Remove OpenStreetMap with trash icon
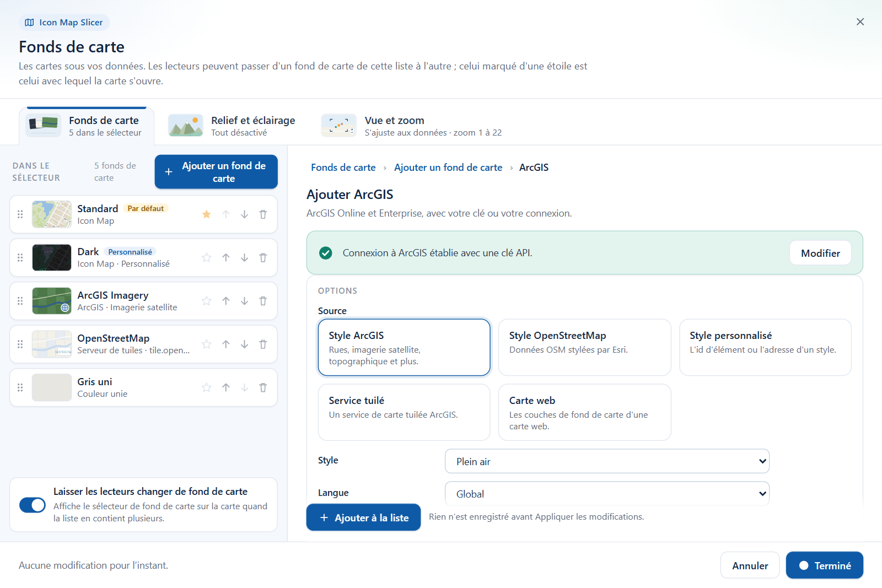Screen dimensions: 882x588 tap(263, 344)
